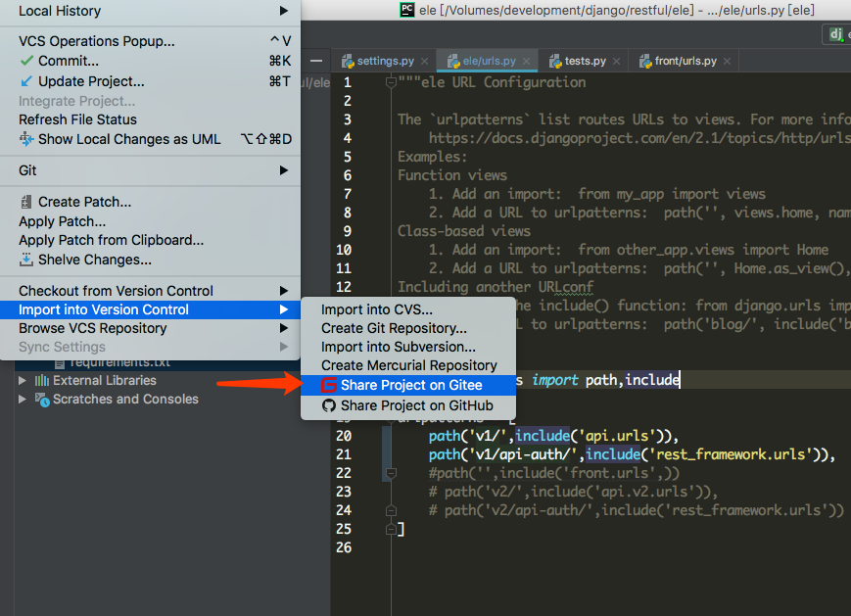Click the Python file icon on front/urls.py tab

coord(644,62)
